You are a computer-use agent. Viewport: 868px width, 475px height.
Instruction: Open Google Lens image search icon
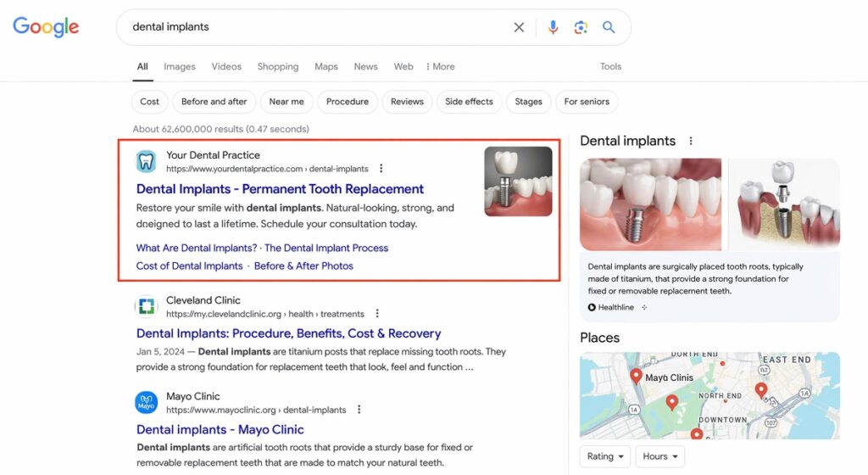(580, 27)
